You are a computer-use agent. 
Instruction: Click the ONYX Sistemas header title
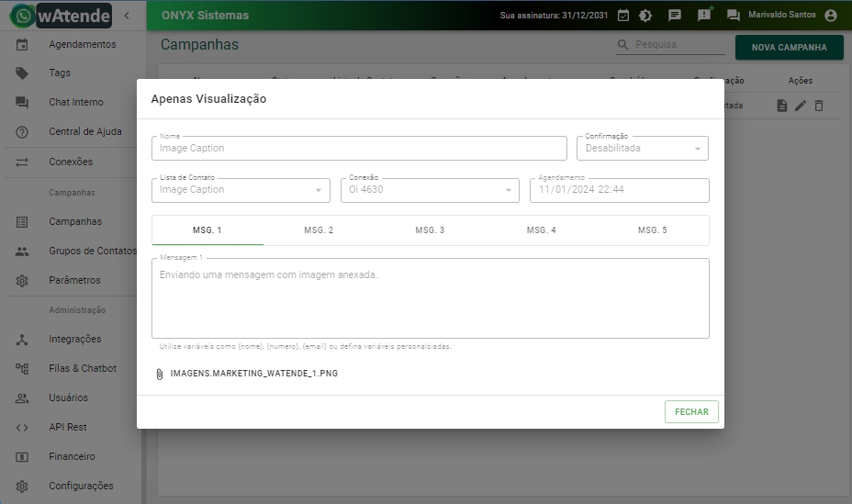tap(205, 16)
